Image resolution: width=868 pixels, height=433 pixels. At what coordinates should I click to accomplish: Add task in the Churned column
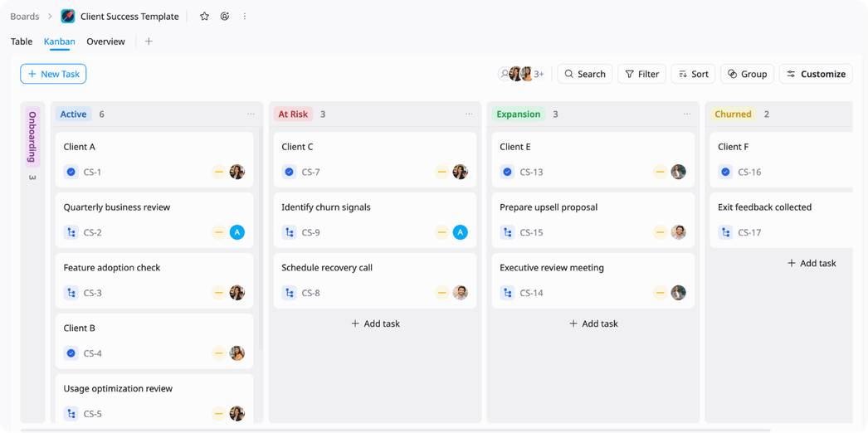click(812, 263)
